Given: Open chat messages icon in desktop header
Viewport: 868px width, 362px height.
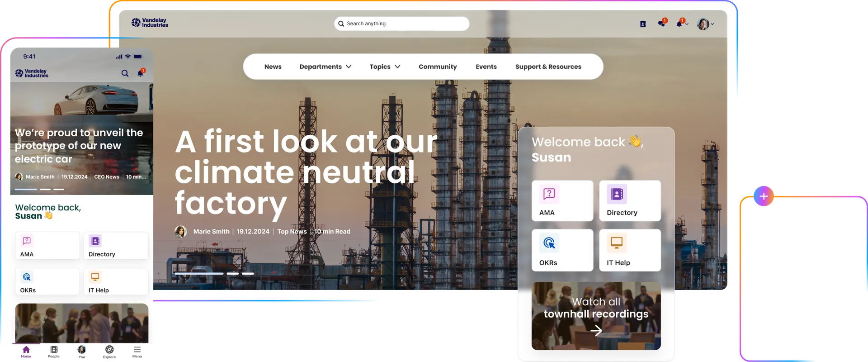Looking at the screenshot, I should tap(662, 24).
